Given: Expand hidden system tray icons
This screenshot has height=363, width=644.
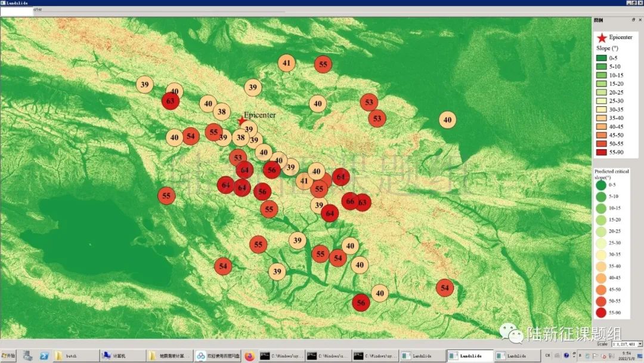Looking at the screenshot, I should click(x=574, y=356).
